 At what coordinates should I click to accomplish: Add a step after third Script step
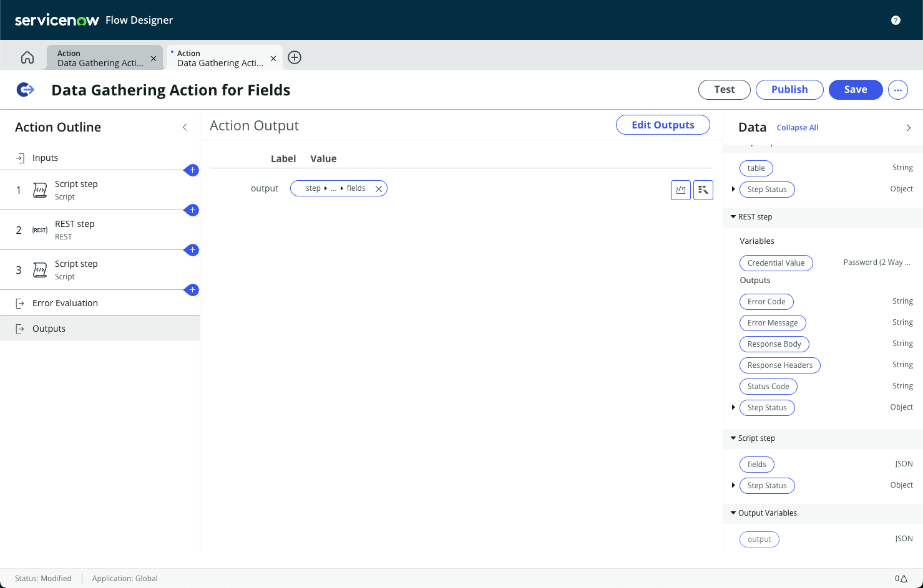[193, 290]
